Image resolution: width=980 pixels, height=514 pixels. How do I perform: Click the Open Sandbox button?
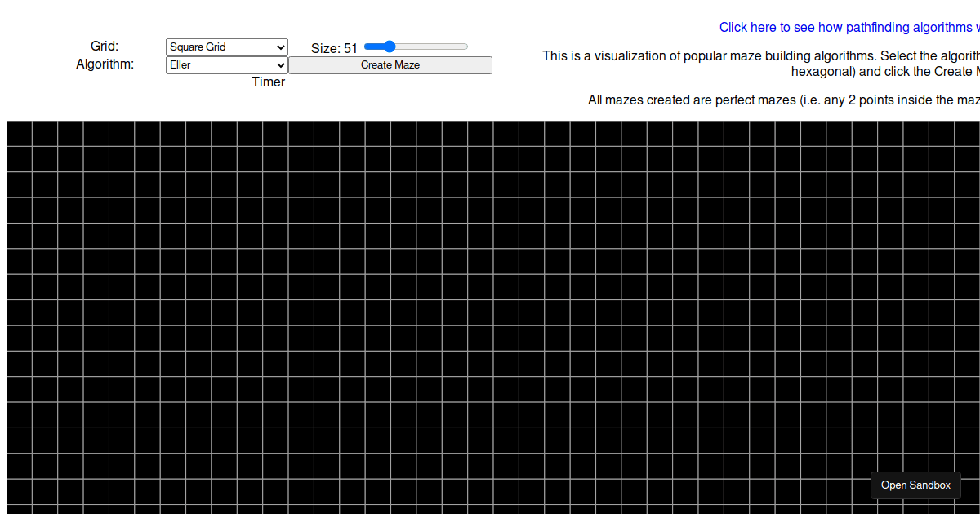[x=915, y=485]
